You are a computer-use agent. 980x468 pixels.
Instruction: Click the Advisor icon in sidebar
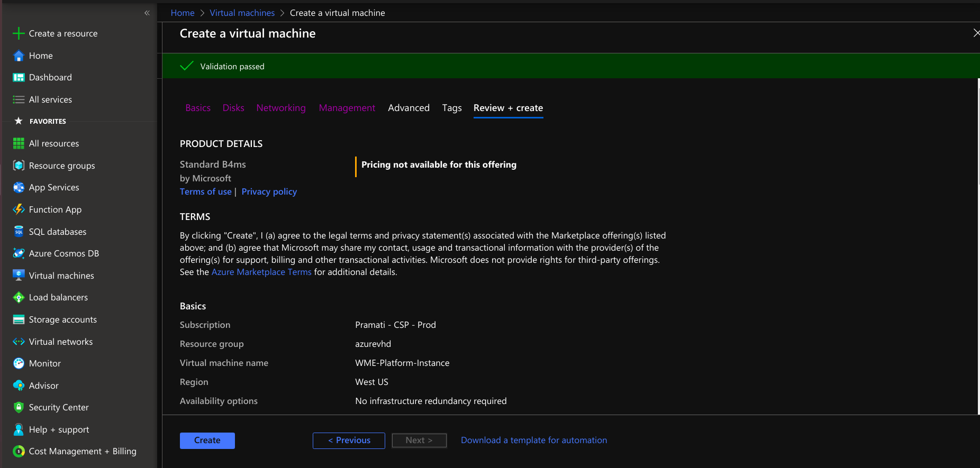tap(19, 386)
